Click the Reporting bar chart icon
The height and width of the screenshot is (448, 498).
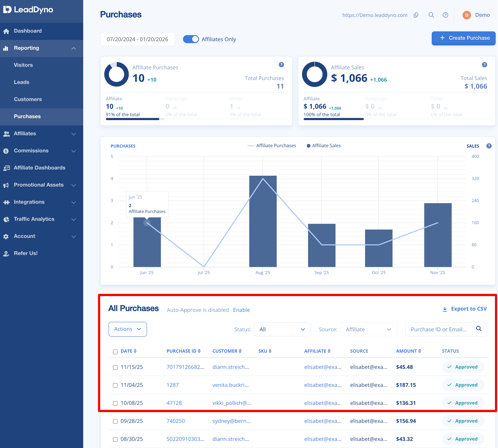[x=6, y=48]
